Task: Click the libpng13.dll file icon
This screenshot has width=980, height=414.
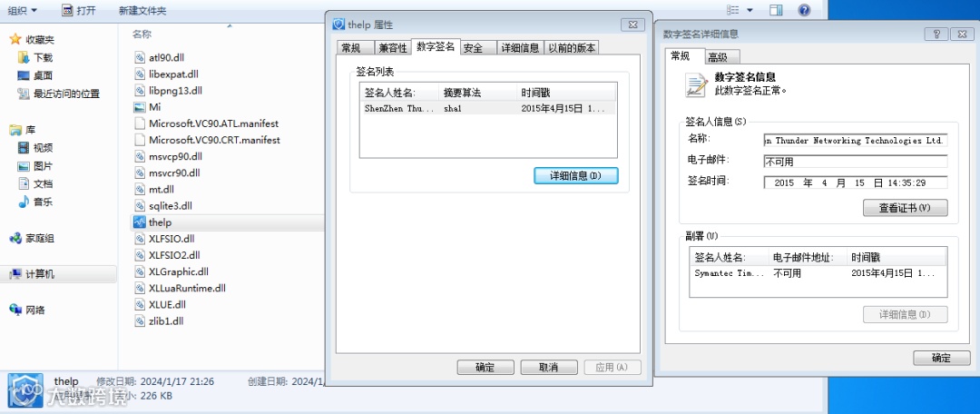Action: pos(139,90)
